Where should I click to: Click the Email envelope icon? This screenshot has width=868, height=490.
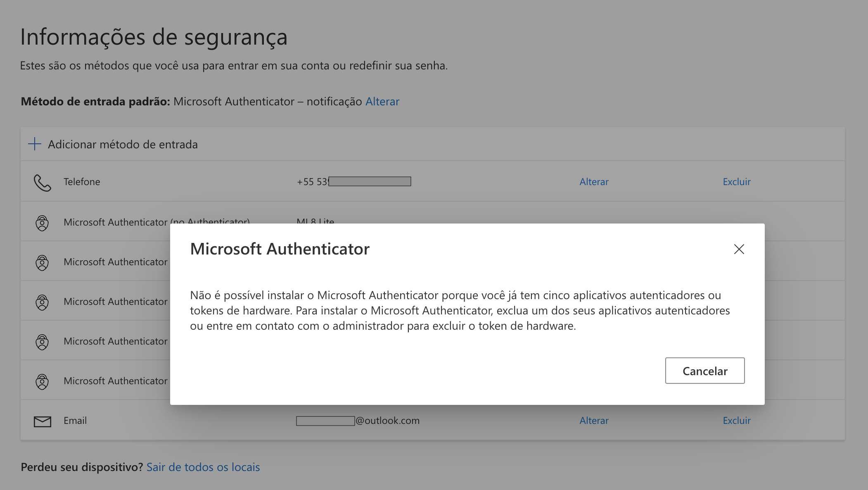(42, 421)
